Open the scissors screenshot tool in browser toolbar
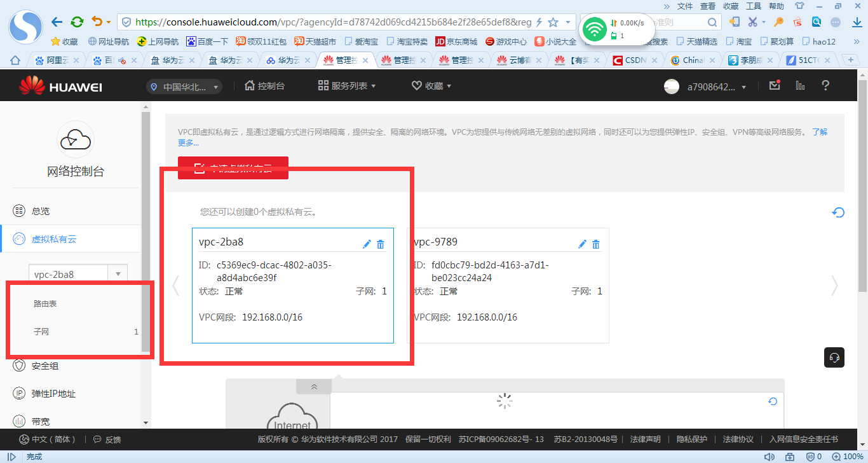Screen dimensions: 868x463 (753, 22)
